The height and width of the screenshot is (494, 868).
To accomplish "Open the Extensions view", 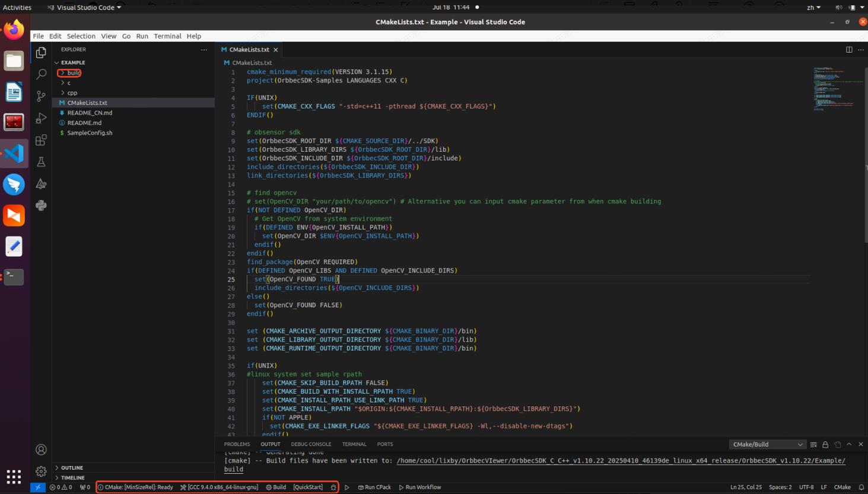I will click(41, 140).
